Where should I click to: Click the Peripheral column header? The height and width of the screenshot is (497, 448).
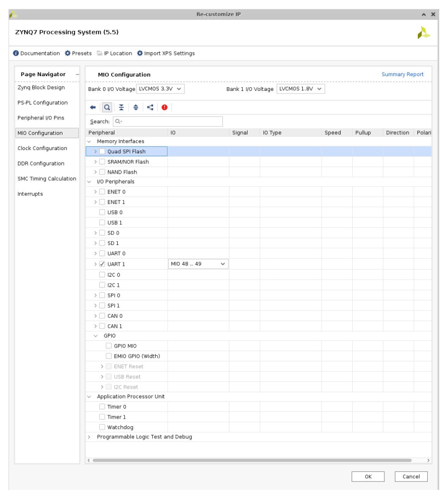click(127, 133)
